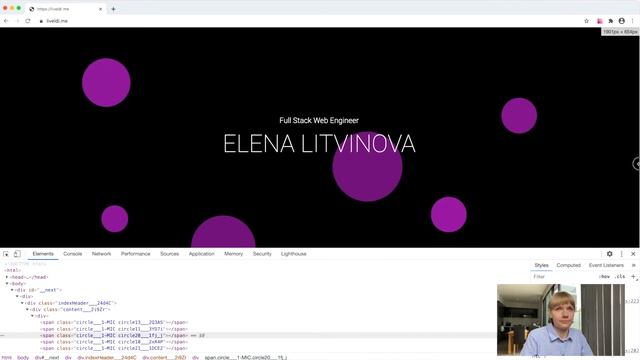The width and height of the screenshot is (640, 360).
Task: Click the ELENA LITVINOVA heading
Action: pos(319,144)
